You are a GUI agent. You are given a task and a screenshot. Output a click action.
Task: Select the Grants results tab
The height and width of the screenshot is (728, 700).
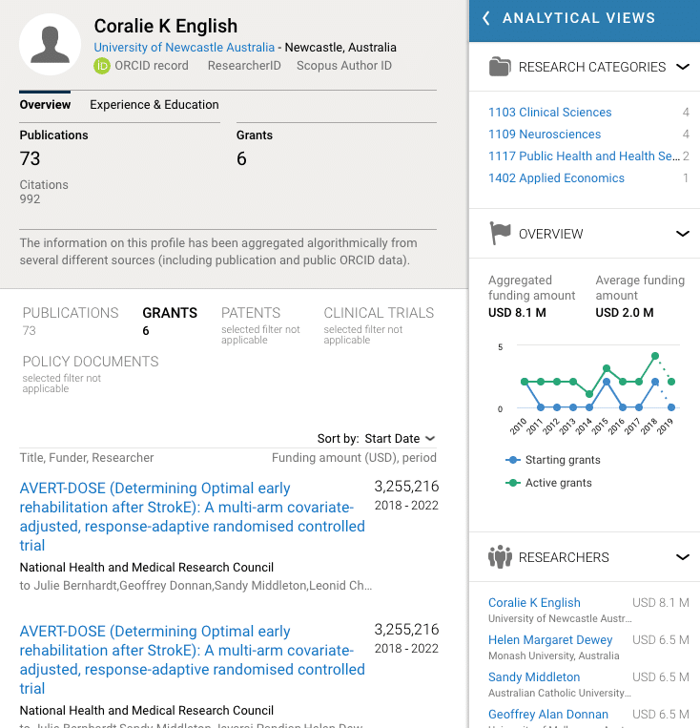click(x=170, y=313)
